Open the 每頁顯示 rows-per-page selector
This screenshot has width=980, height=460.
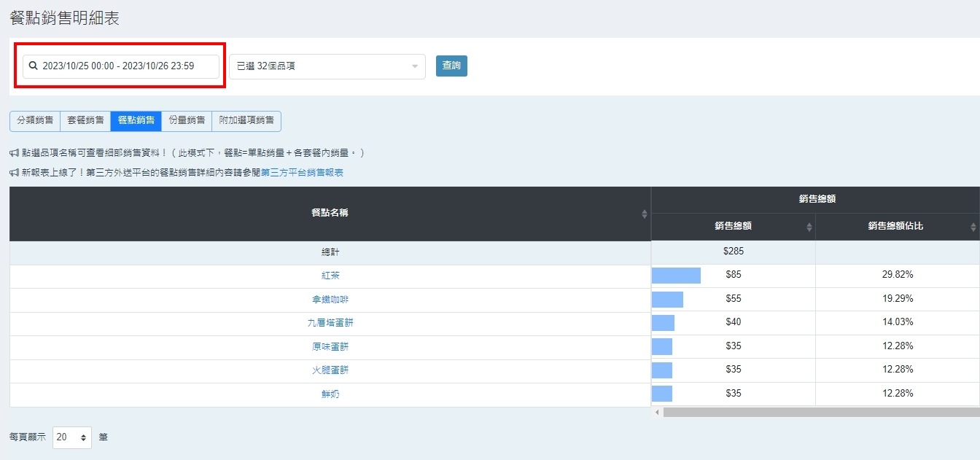point(72,437)
